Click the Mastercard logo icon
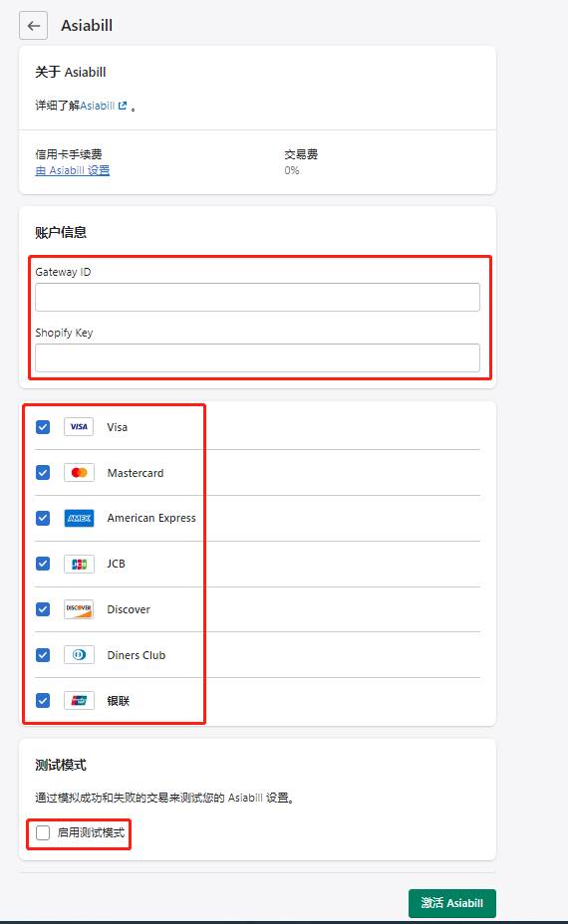Screen dimensions: 568x924 coord(79,473)
